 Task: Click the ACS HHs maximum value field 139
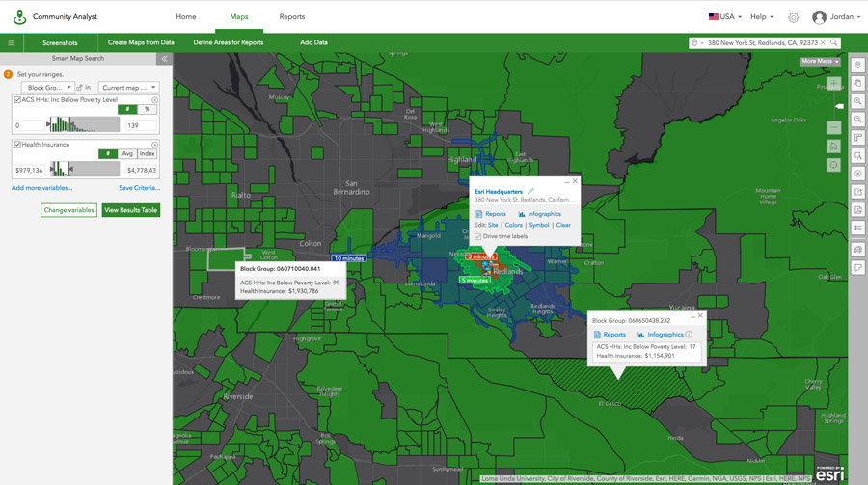pyautogui.click(x=141, y=125)
